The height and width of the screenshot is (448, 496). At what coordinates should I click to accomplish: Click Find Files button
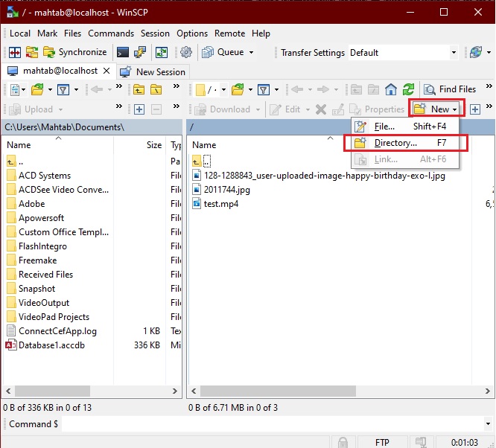450,89
